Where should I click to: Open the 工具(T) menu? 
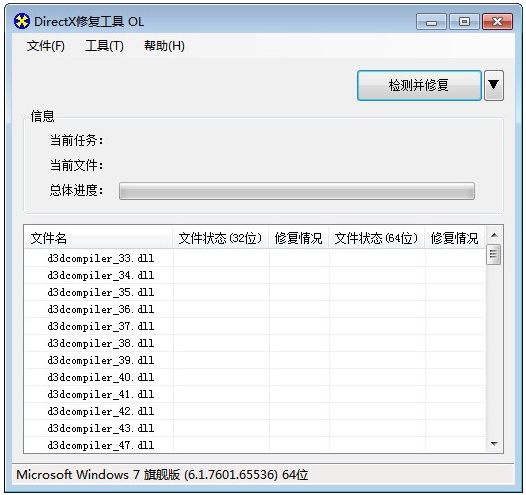104,46
